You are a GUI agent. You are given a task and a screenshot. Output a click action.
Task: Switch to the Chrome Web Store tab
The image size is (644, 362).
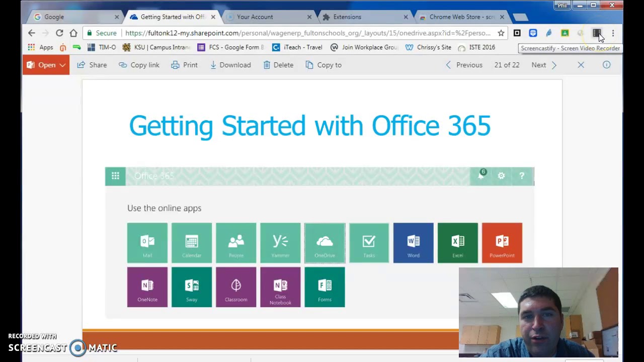tap(460, 17)
